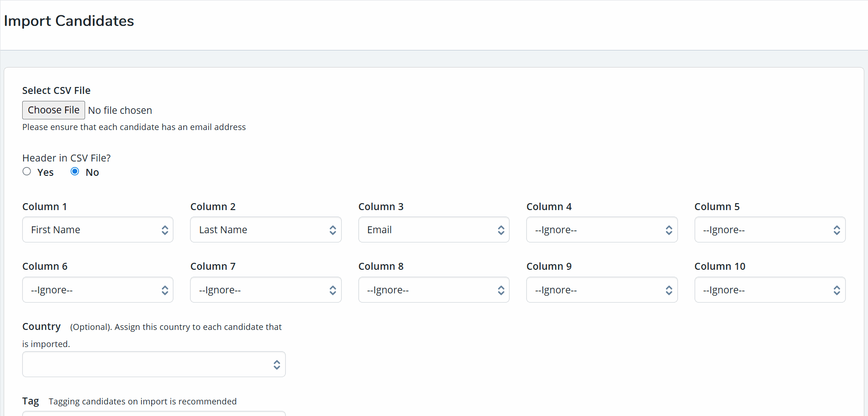Screen dimensions: 868x416
Task: Select Yes for Header in CSV File
Action: pos(27,172)
